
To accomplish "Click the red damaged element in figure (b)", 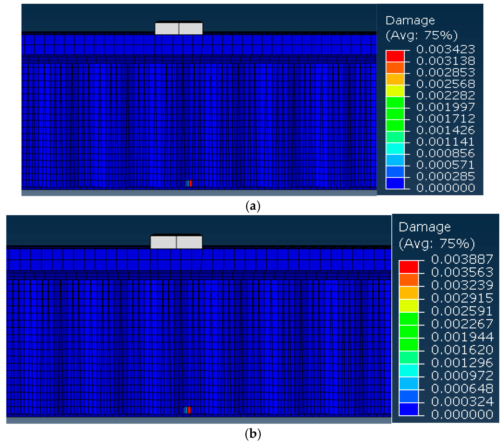I will pos(189,410).
